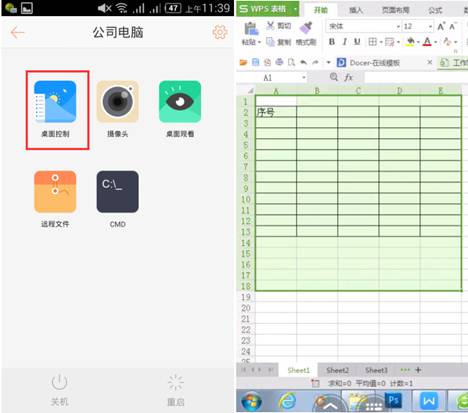Open the WPS Writer taskbar icon
468x413 pixels.
[x=428, y=401]
